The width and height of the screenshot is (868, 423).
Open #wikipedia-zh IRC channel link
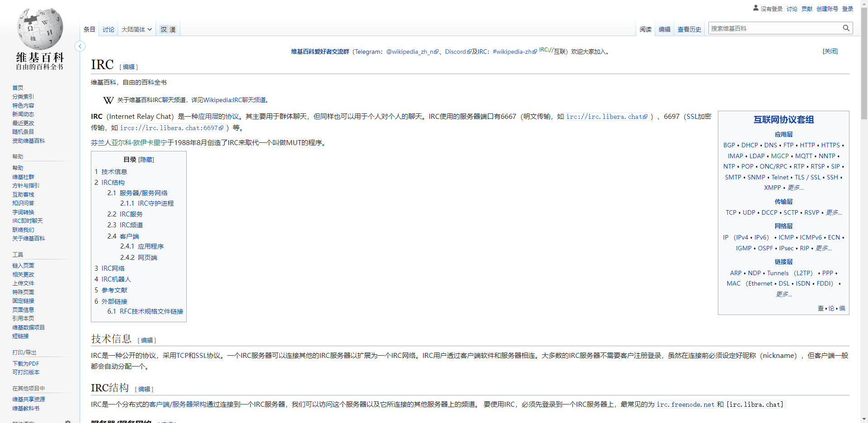tap(515, 52)
